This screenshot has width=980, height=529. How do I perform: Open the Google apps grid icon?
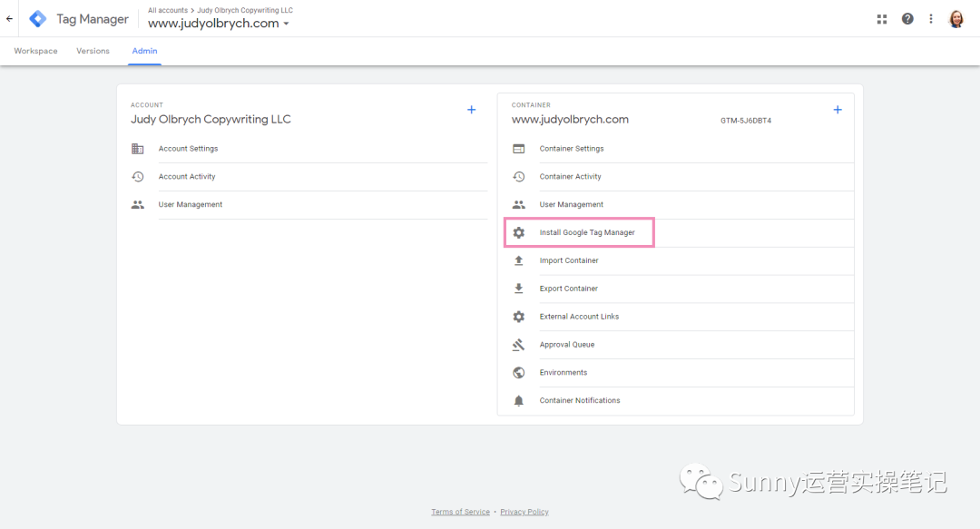(882, 19)
